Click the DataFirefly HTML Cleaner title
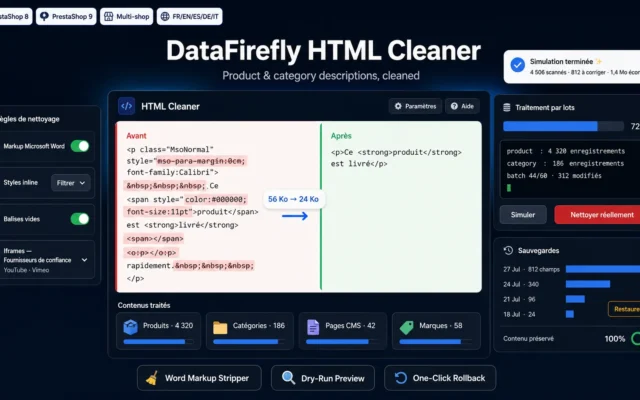The height and width of the screenshot is (400, 640). click(323, 51)
